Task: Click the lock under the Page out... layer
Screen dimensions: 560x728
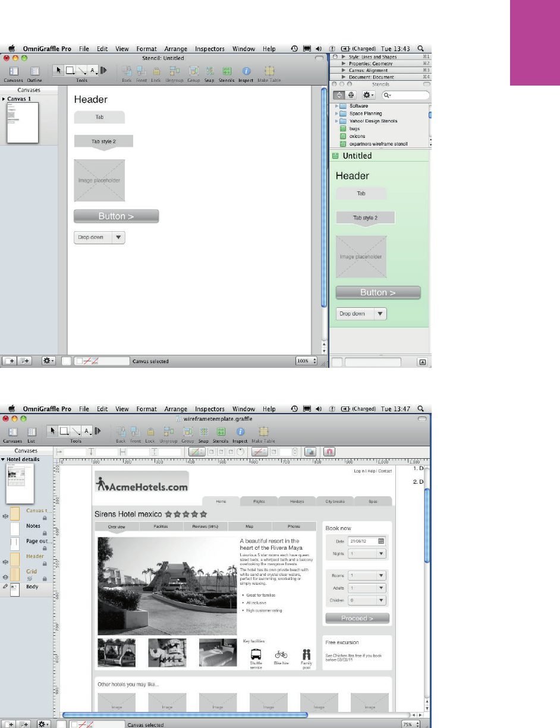Action: point(45,549)
